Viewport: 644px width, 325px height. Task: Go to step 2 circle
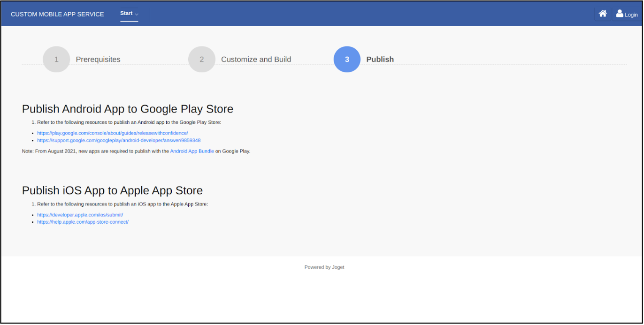202,59
